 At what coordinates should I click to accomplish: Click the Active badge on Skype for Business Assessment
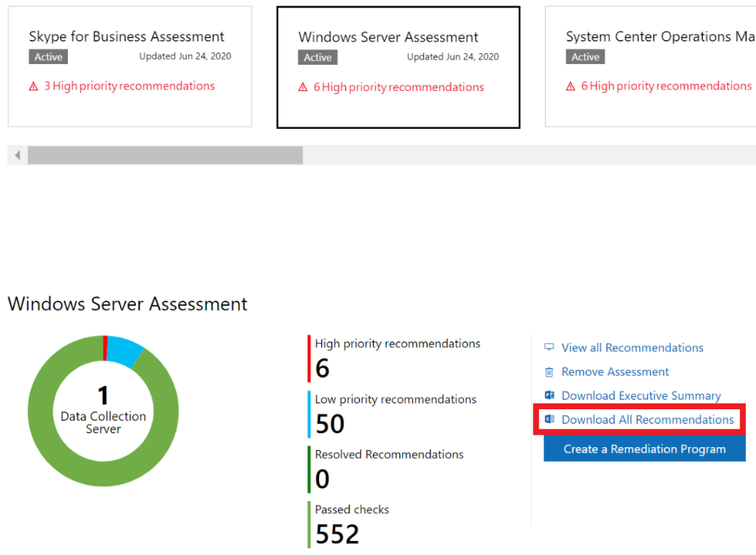[x=48, y=56]
